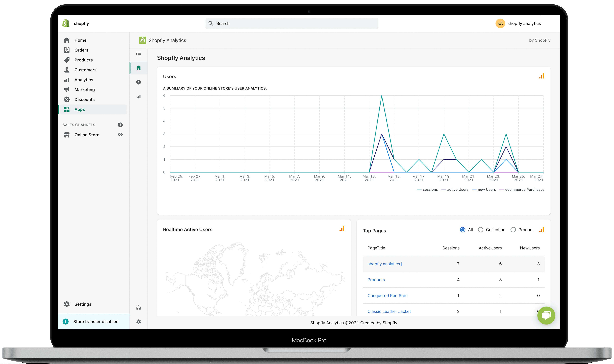The height and width of the screenshot is (364, 614).
Task: Open the Discounts section via its badge icon
Action: tap(67, 99)
